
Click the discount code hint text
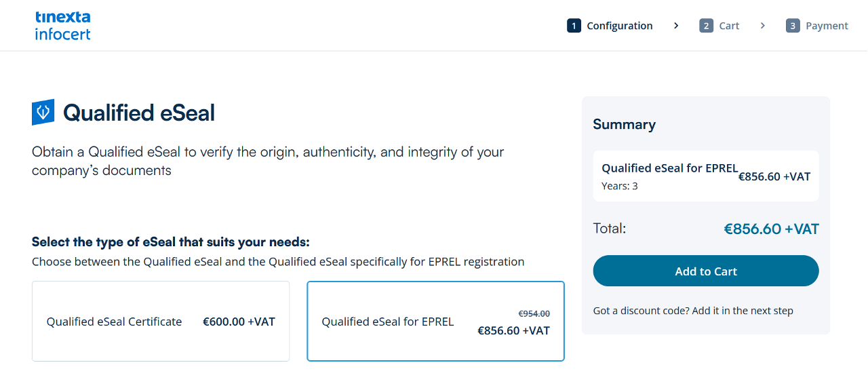click(693, 311)
